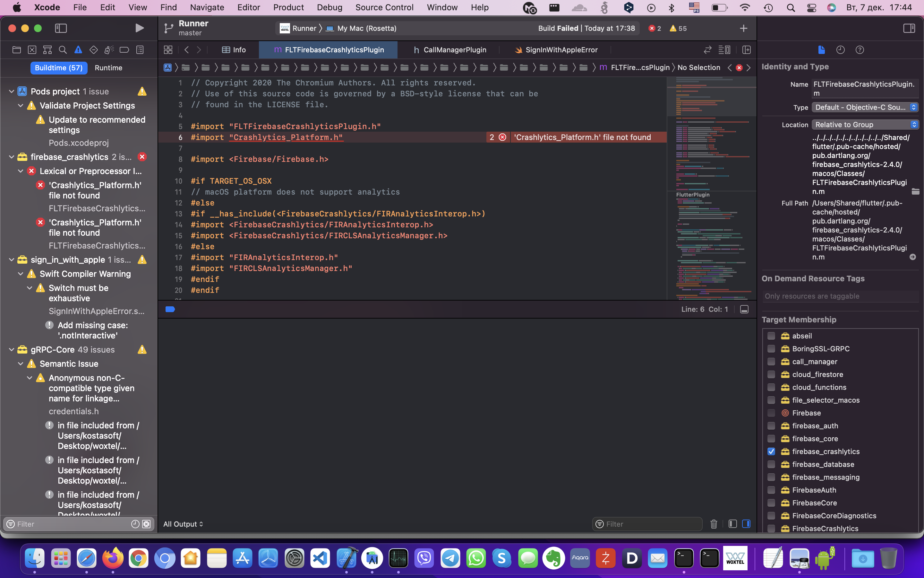Collapse the sign_in_with_apple issues group

point(12,259)
